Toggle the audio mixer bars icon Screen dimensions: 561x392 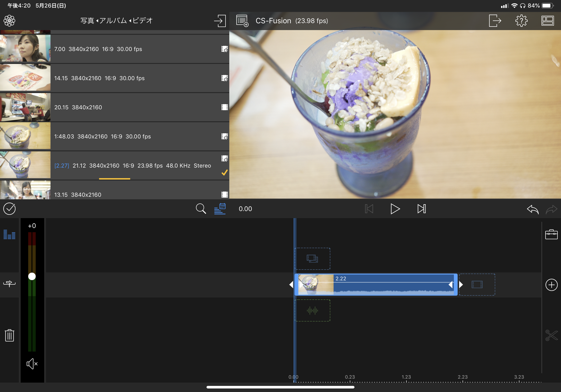9,234
